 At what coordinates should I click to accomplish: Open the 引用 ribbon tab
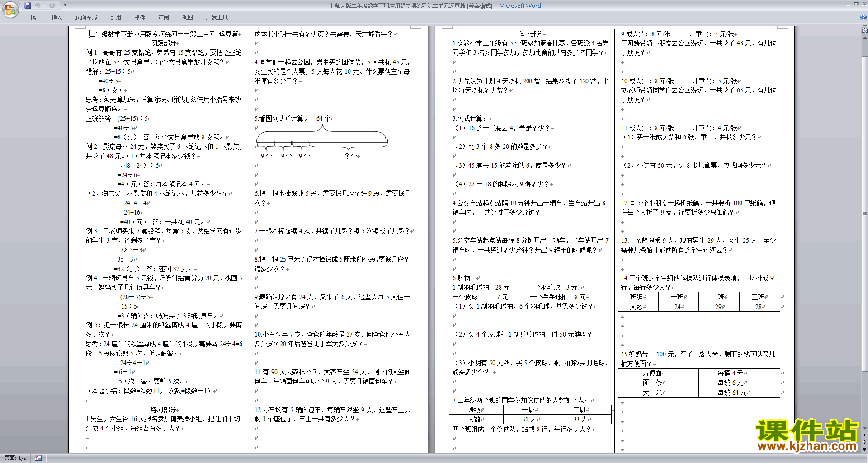pos(116,18)
